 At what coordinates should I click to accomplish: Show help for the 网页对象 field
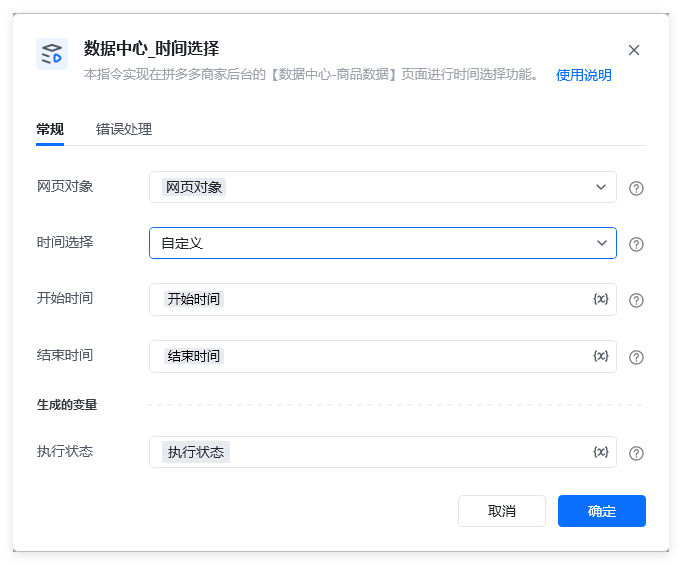[636, 188]
